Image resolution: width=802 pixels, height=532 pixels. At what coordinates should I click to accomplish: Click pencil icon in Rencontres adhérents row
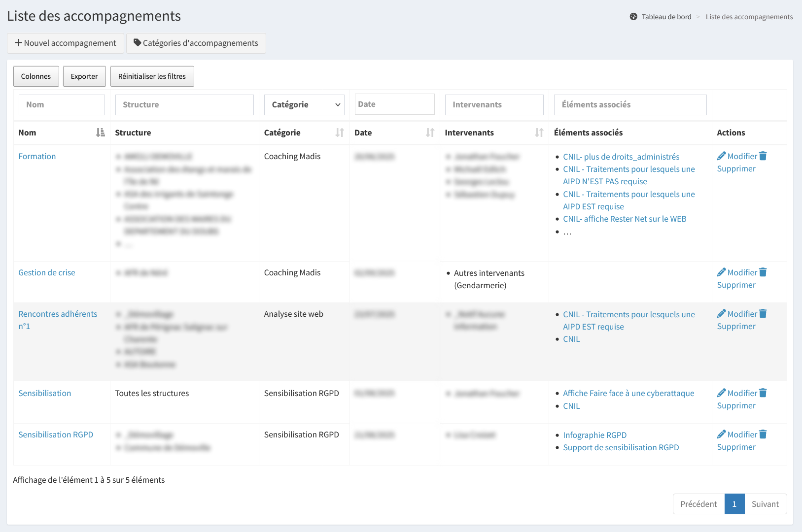click(721, 314)
